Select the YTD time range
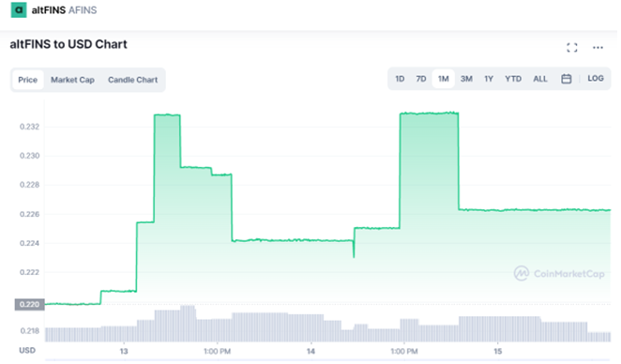Image resolution: width=621 pixels, height=364 pixels. pos(513,79)
